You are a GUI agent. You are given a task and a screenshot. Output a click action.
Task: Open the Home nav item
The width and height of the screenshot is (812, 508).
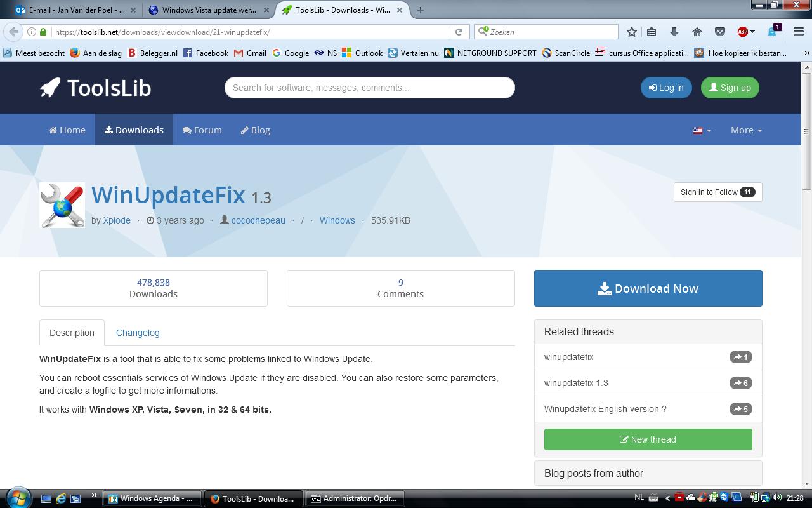tap(67, 130)
